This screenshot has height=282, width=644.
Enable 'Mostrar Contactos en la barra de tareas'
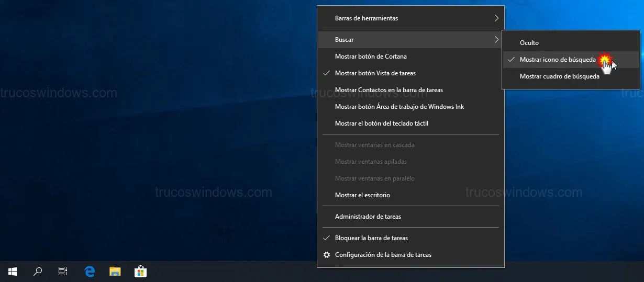point(388,90)
